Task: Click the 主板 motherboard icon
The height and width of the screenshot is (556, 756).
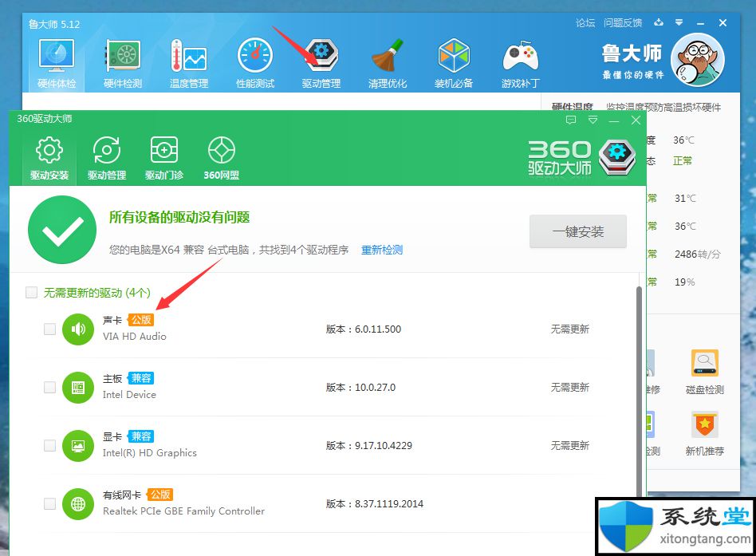Action: [x=78, y=388]
